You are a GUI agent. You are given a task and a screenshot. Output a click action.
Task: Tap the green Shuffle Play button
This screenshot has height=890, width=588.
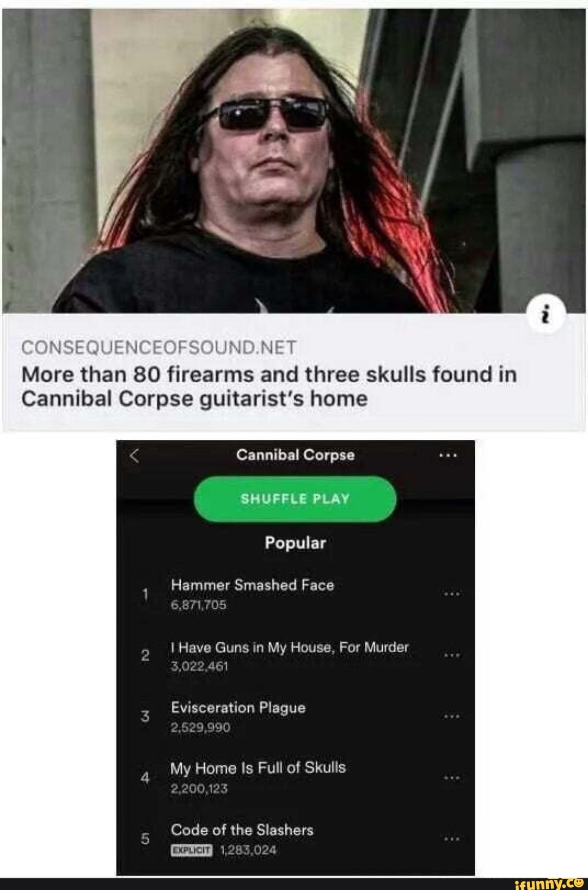pyautogui.click(x=295, y=499)
